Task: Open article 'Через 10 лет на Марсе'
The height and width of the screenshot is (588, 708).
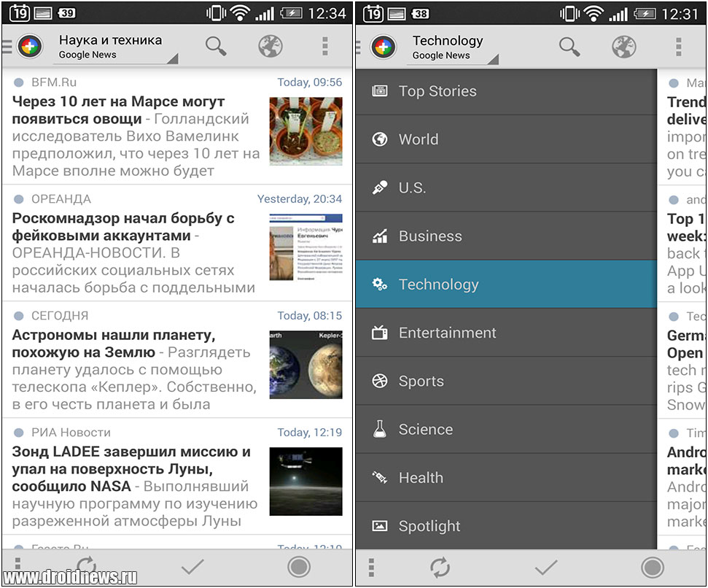Action: pyautogui.click(x=177, y=126)
